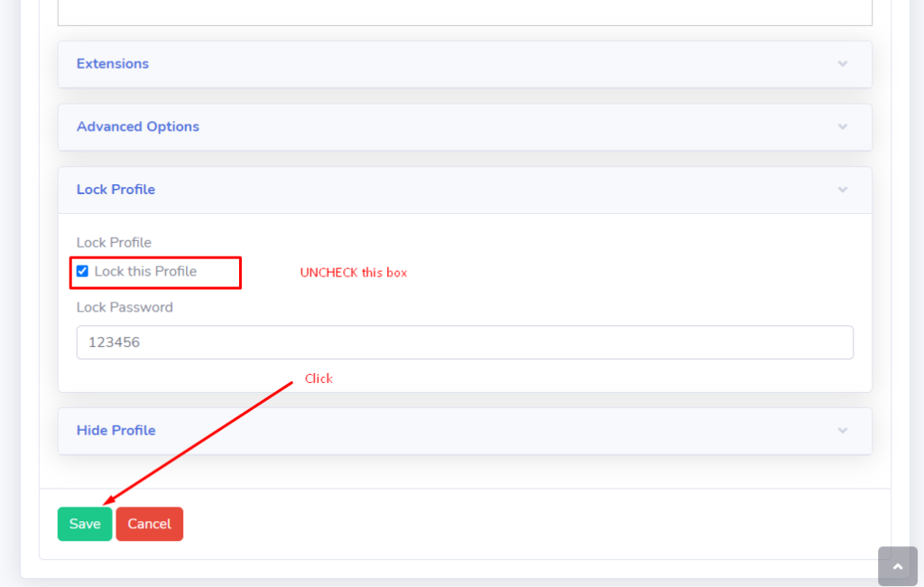Focus the Lock Password input field

coord(465,342)
